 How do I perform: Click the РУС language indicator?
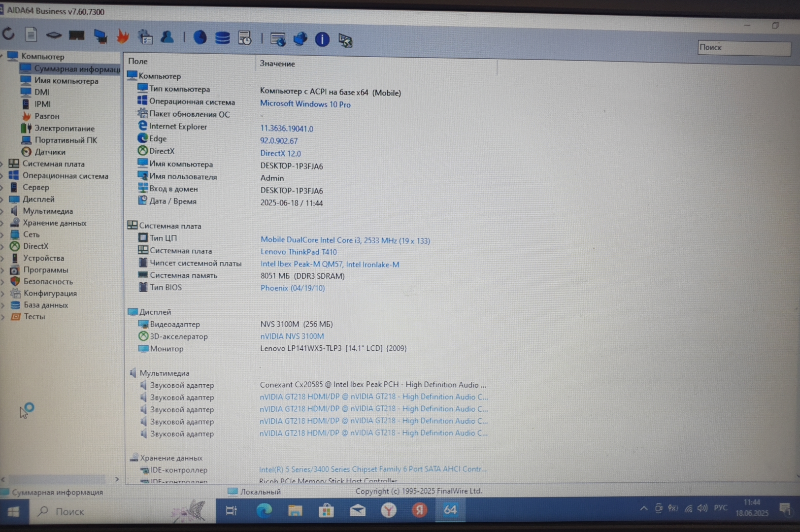(x=721, y=508)
